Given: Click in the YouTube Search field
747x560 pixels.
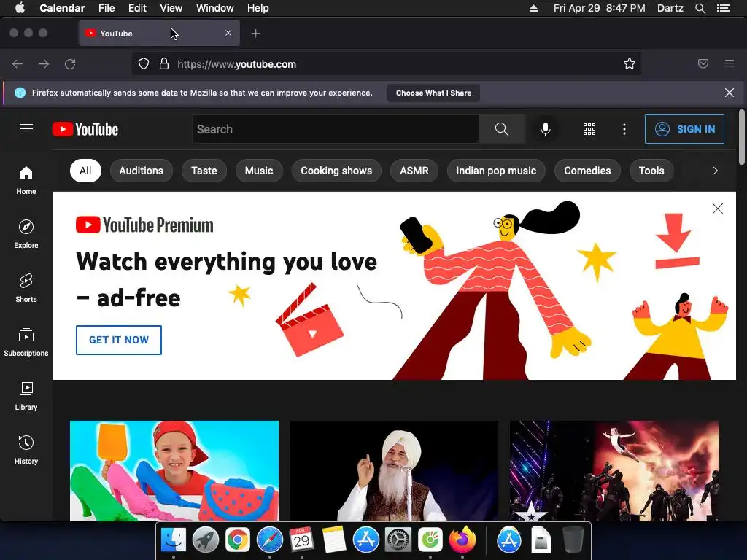Looking at the screenshot, I should coord(336,129).
